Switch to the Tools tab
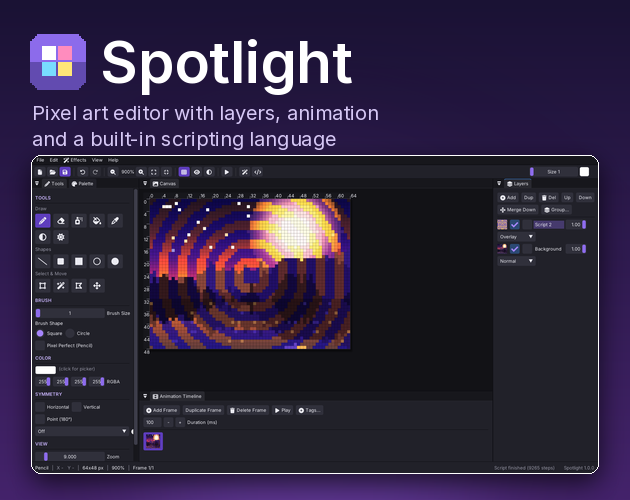This screenshot has width=630, height=500. (x=54, y=184)
